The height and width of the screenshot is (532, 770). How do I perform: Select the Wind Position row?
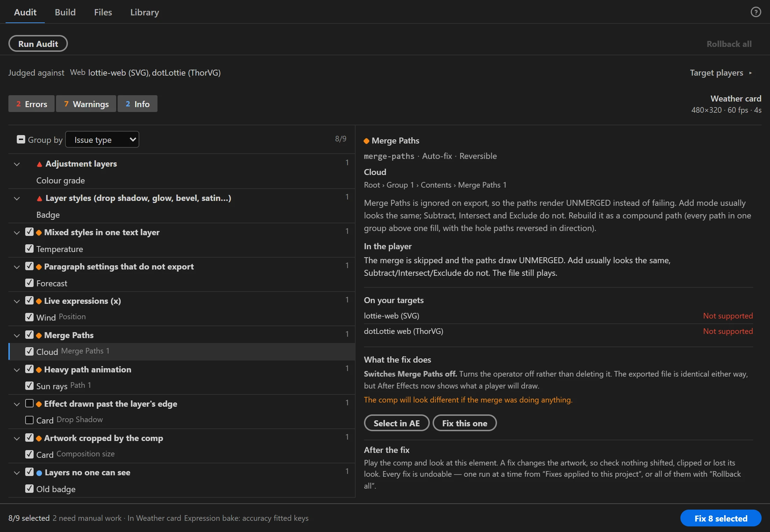pyautogui.click(x=182, y=317)
